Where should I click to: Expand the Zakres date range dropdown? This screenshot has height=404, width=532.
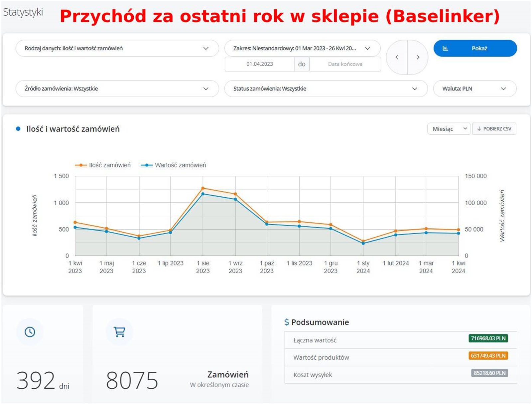tap(302, 48)
